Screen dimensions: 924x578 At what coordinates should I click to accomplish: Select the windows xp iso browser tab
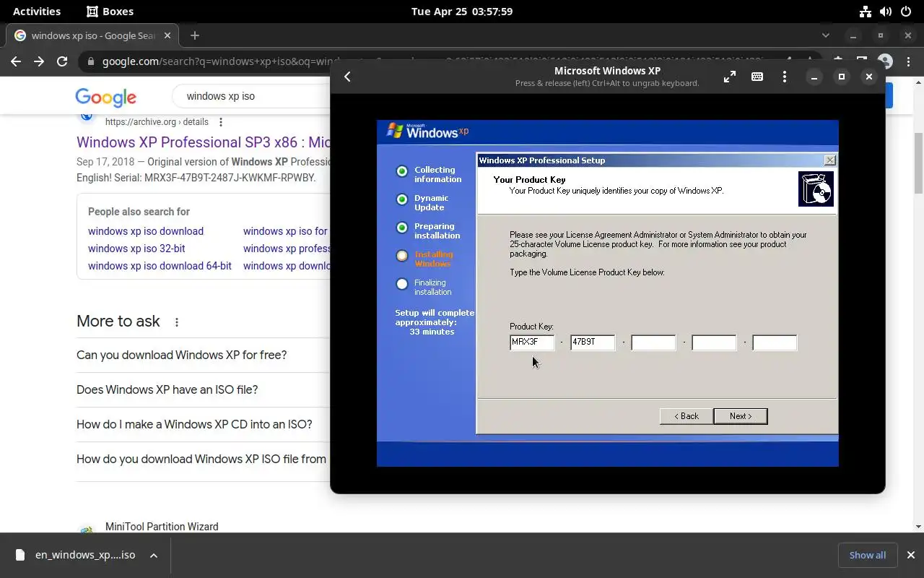[92, 35]
